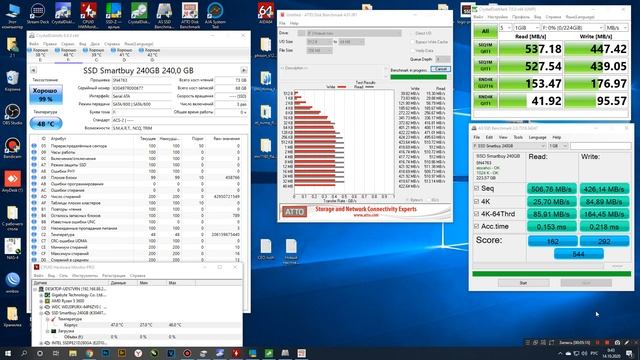Viewport: 640px width, 360px height.
Task: Open taskbar search magnifier
Action: pos(24,353)
